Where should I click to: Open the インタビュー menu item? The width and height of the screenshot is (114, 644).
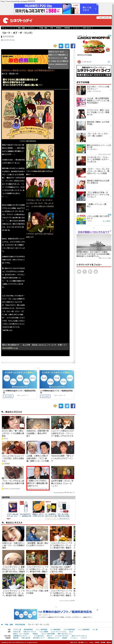click(32, 28)
